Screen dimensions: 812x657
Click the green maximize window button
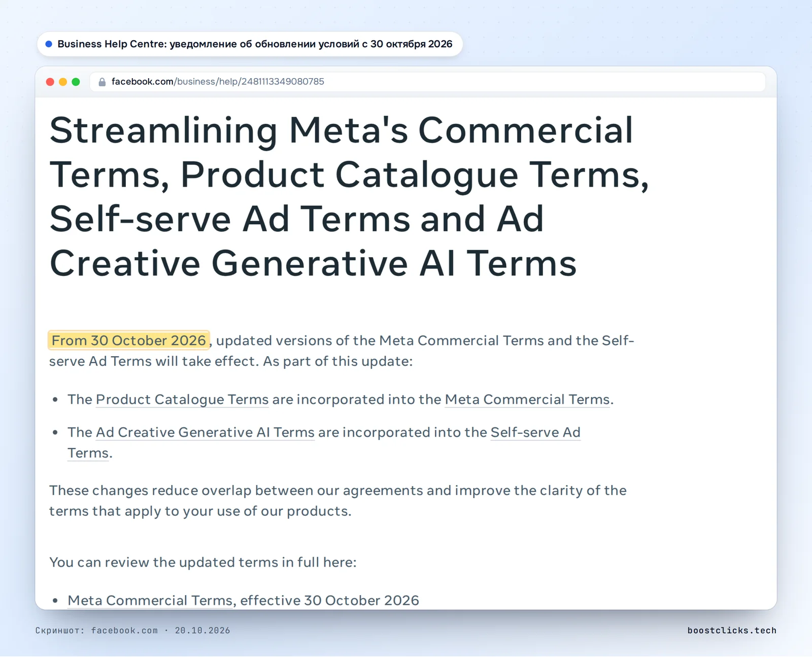tap(76, 82)
